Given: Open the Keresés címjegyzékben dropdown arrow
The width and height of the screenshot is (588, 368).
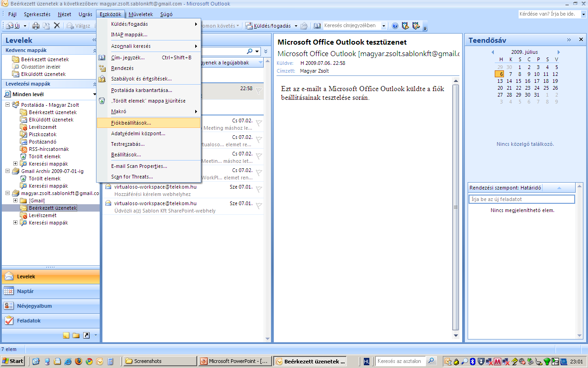Looking at the screenshot, I should coord(384,26).
